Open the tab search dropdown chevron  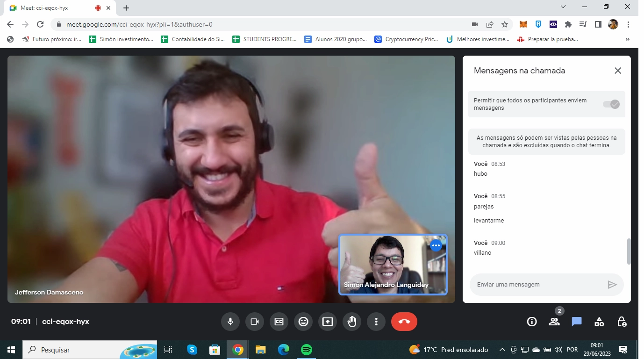tap(563, 7)
